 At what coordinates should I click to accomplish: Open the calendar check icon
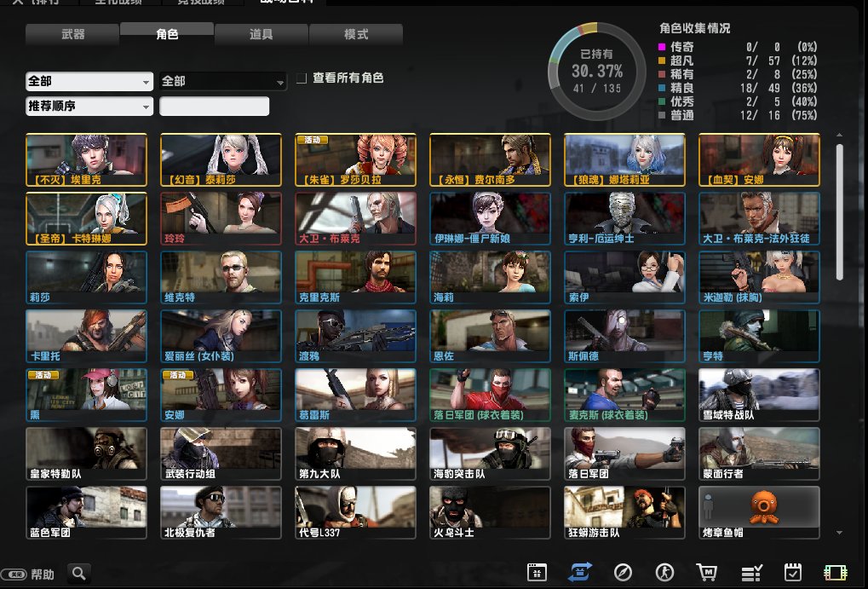tap(793, 573)
